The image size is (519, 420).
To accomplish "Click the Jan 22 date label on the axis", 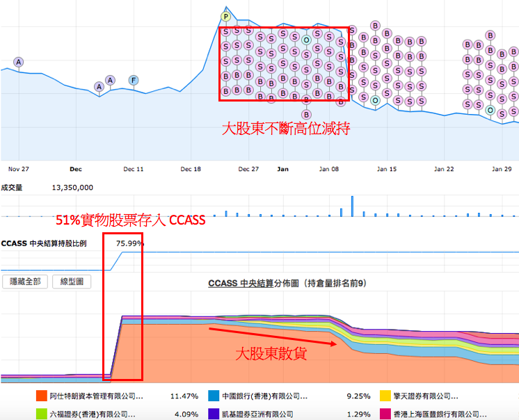I will tap(444, 169).
